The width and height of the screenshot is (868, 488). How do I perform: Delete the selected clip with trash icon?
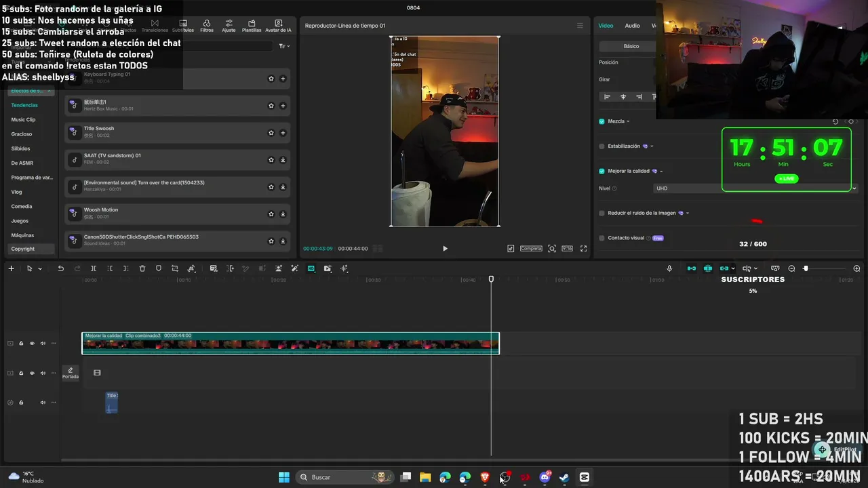(142, 268)
